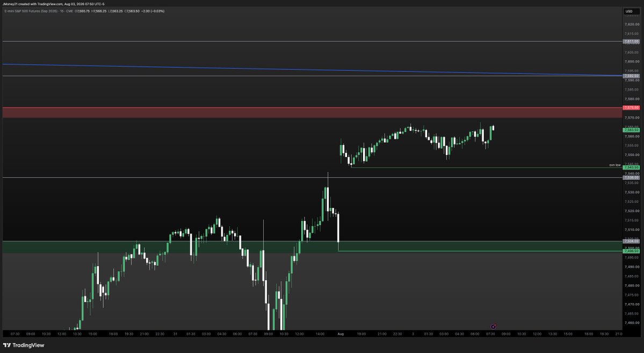Click the purple event marker on time axis
644x353 pixels.
pos(493,327)
